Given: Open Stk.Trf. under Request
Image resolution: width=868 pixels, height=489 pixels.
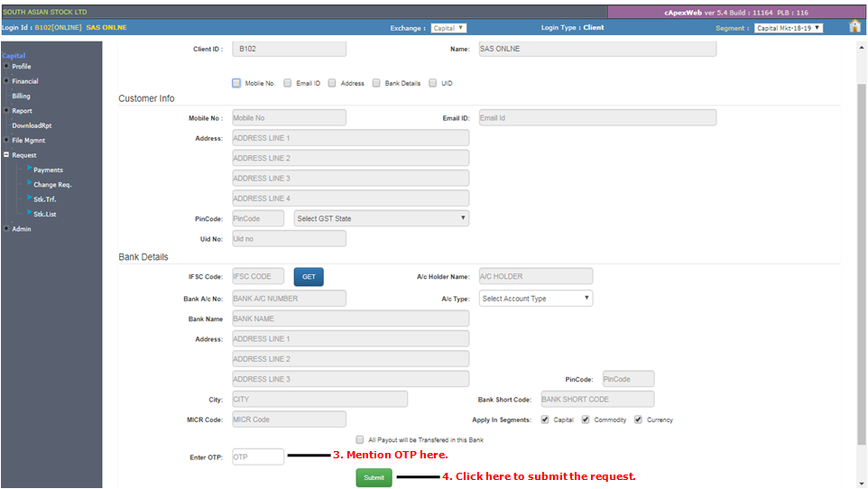Looking at the screenshot, I should [x=45, y=199].
